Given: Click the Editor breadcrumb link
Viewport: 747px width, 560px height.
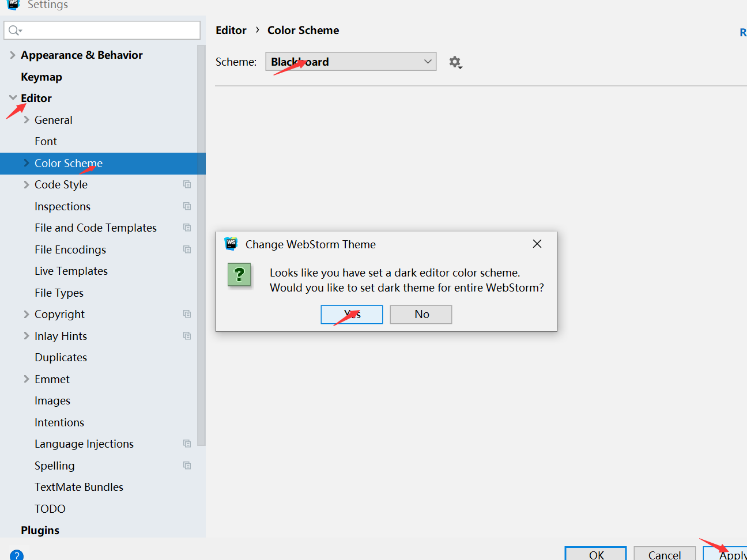Looking at the screenshot, I should pos(231,30).
